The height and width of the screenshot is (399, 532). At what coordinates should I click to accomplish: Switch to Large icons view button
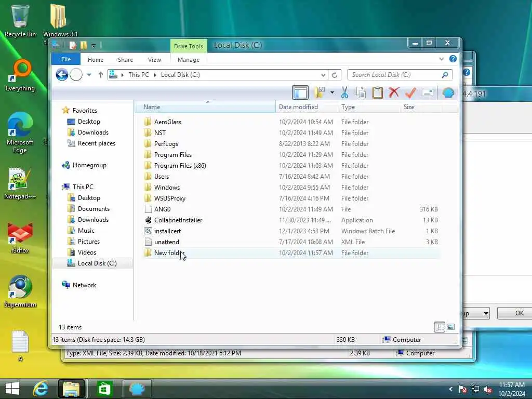(451, 327)
